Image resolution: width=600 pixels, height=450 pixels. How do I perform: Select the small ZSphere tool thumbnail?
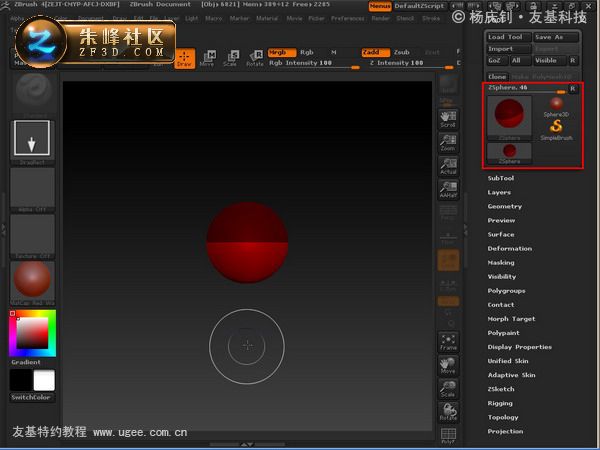tap(509, 153)
